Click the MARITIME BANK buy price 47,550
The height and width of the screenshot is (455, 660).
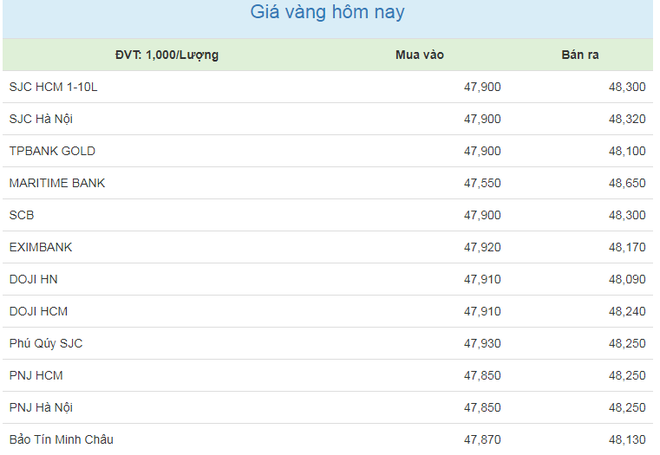point(482,183)
